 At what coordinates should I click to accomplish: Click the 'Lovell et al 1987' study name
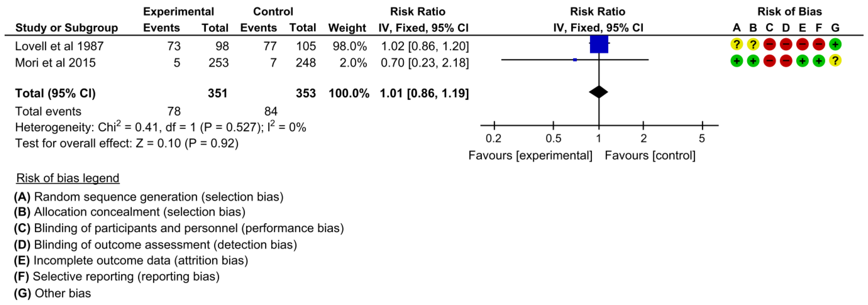(x=59, y=46)
